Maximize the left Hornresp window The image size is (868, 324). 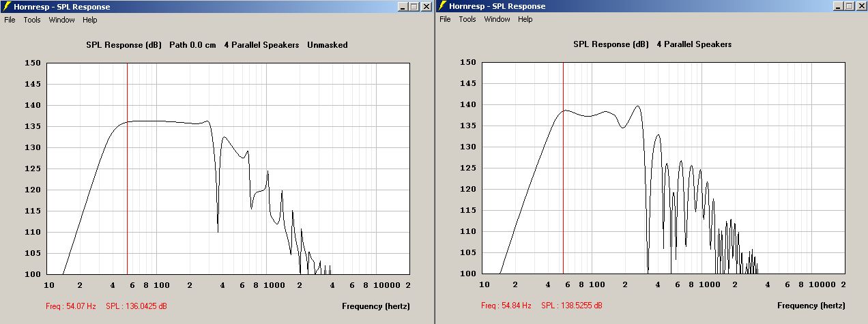(414, 7)
